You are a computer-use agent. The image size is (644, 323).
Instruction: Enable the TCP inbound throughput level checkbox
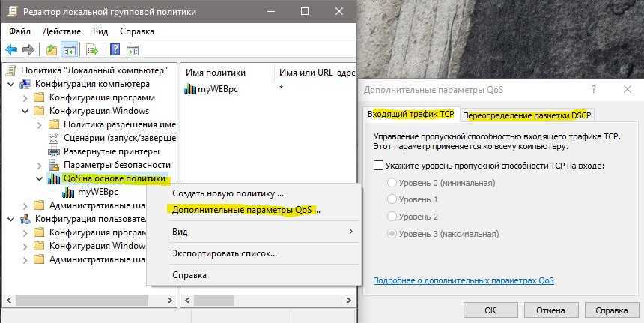point(378,166)
